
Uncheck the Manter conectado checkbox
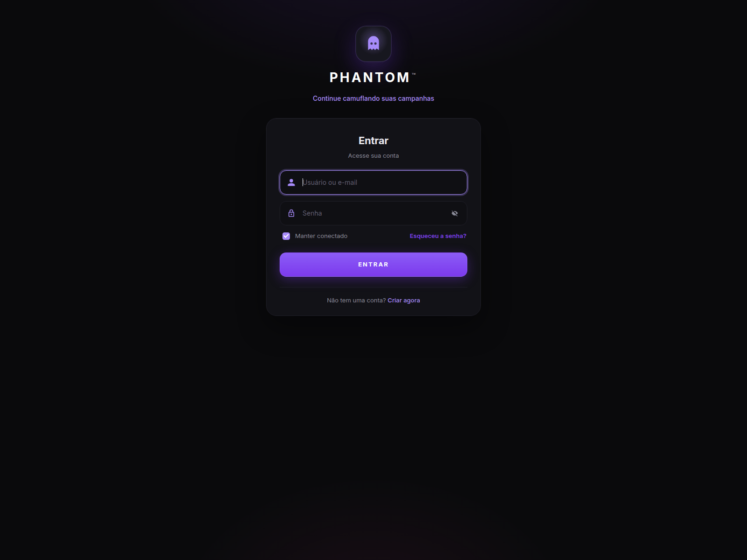point(286,236)
